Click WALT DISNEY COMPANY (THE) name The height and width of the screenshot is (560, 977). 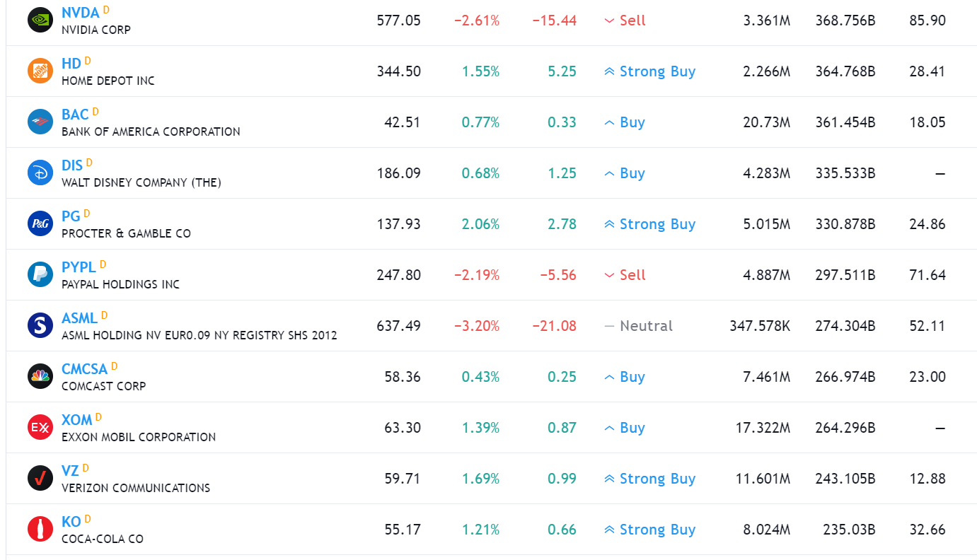[141, 182]
